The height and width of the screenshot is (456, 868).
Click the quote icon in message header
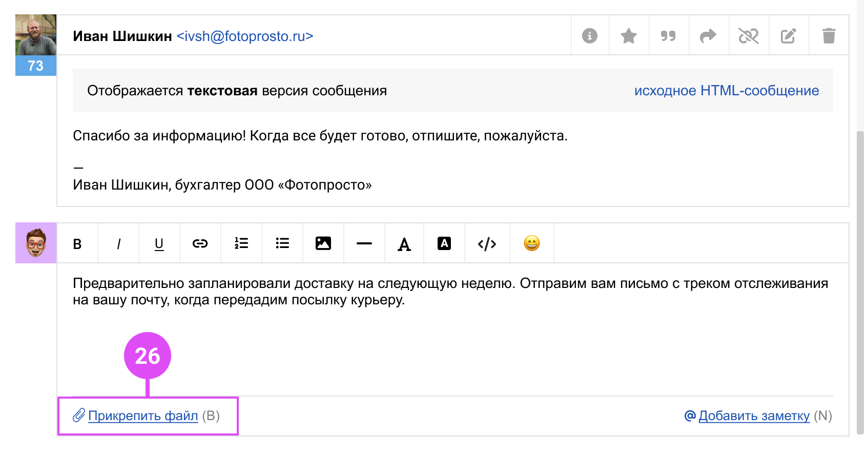668,36
